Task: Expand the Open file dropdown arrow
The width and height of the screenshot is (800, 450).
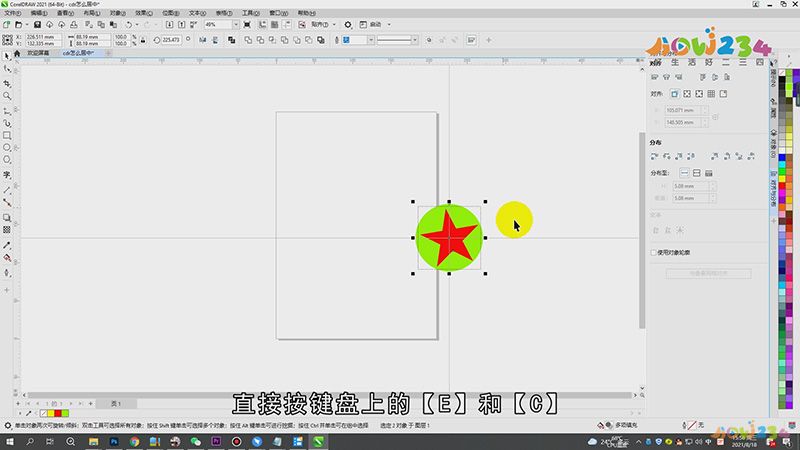Action: click(27, 24)
